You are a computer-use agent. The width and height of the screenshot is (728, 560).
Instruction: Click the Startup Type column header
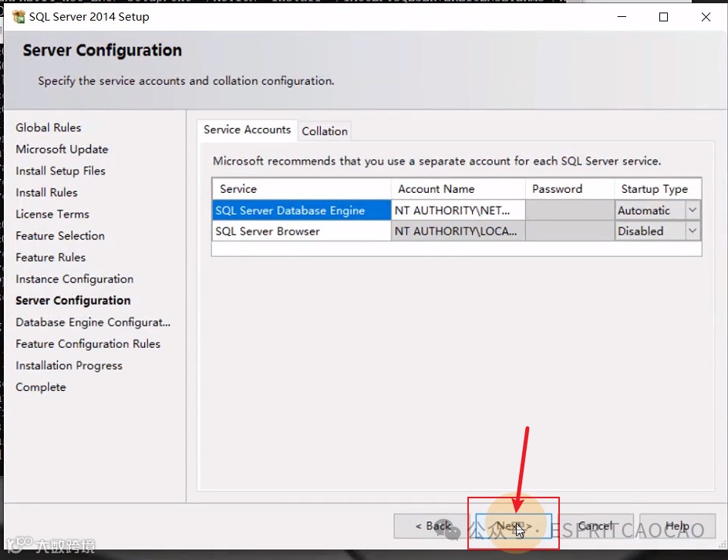coord(658,189)
